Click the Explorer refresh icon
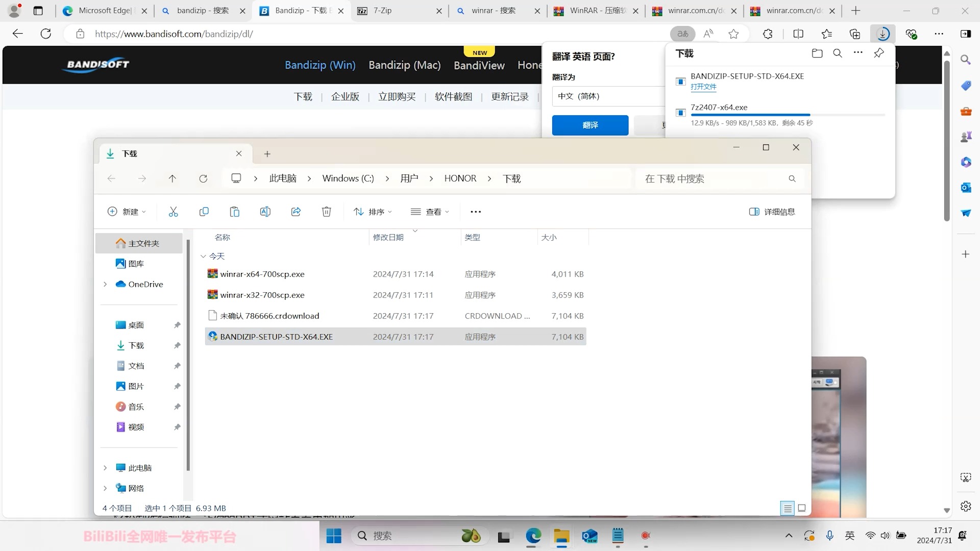This screenshot has height=551, width=980. (203, 179)
